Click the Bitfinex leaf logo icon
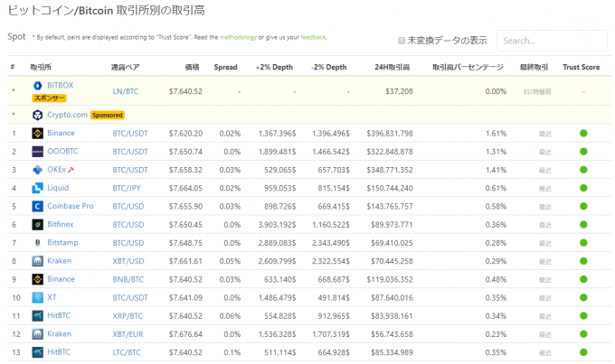The height and width of the screenshot is (364, 615). 38,225
